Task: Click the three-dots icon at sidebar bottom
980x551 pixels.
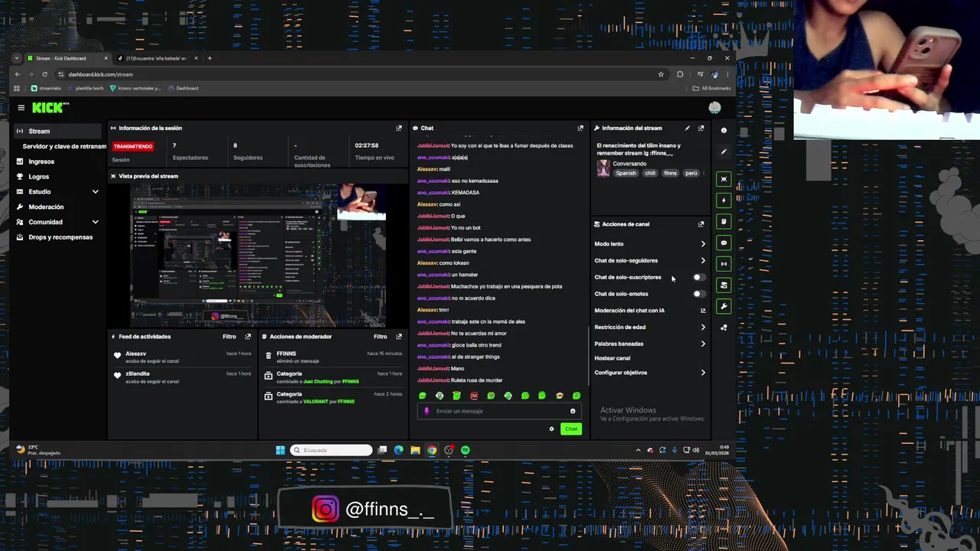Action: (724, 328)
